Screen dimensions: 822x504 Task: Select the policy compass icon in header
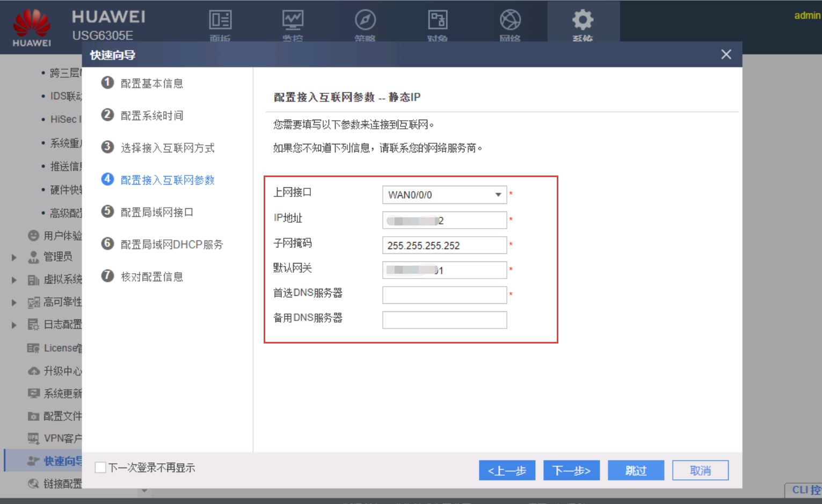pyautogui.click(x=365, y=21)
